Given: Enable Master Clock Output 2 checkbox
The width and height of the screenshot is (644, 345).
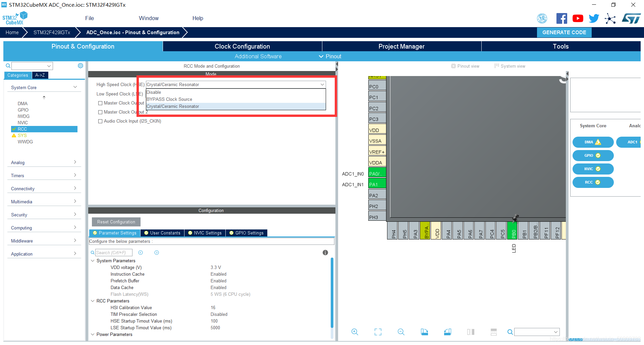Looking at the screenshot, I should 100,112.
